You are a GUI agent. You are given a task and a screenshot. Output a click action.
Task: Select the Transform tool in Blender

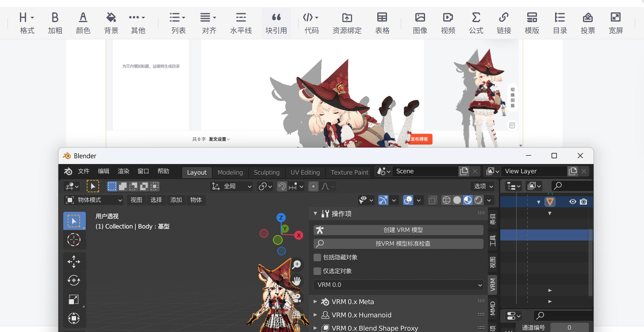[x=74, y=318]
